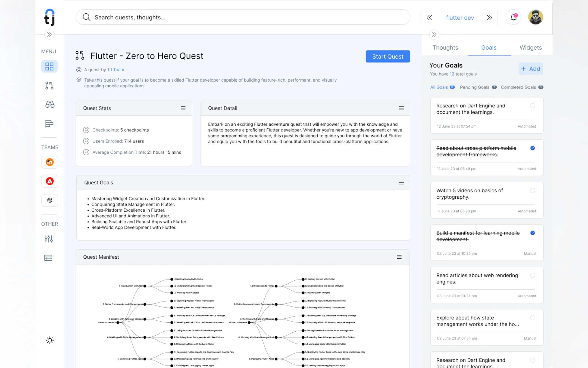Image resolution: width=588 pixels, height=368 pixels.
Task: Check off the 'Watch 5 videos' goal
Action: click(x=532, y=190)
